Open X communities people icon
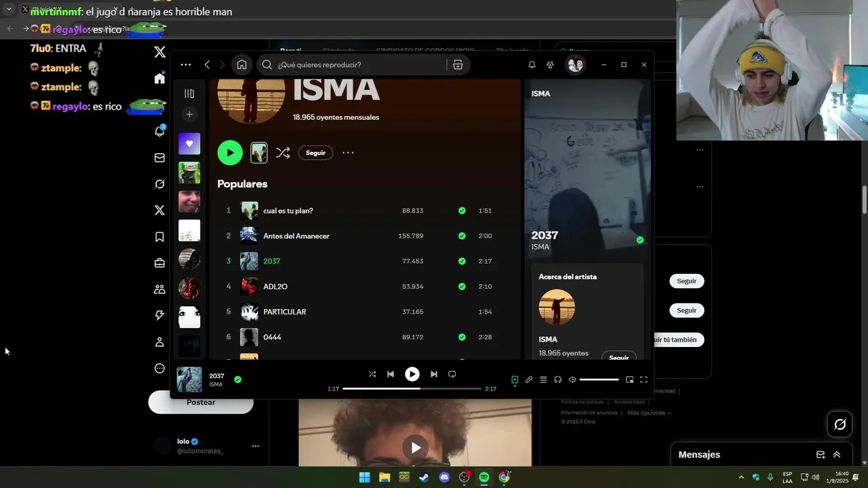 [159, 289]
